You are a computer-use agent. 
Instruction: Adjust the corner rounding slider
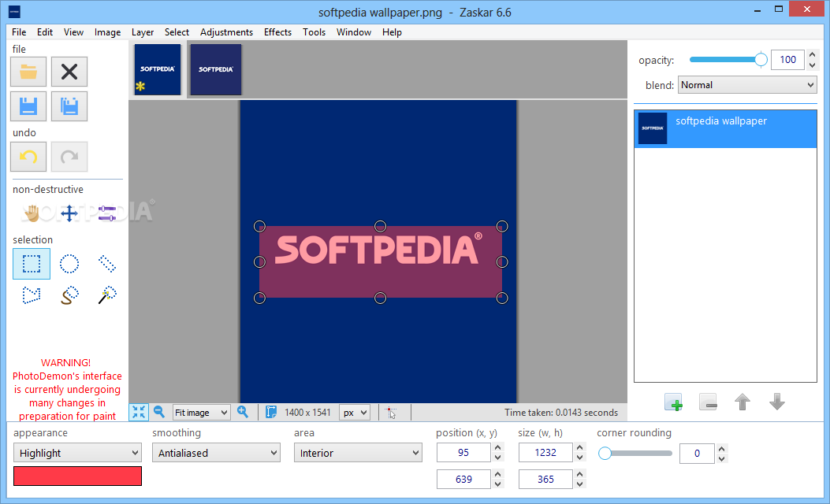(635, 454)
